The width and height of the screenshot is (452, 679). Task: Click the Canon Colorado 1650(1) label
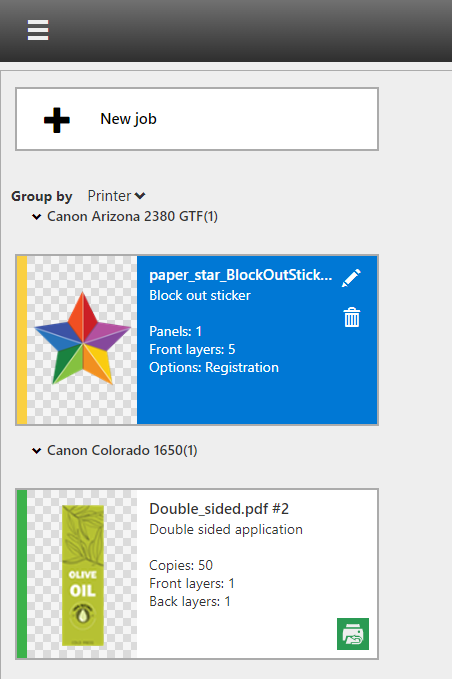click(x=122, y=451)
